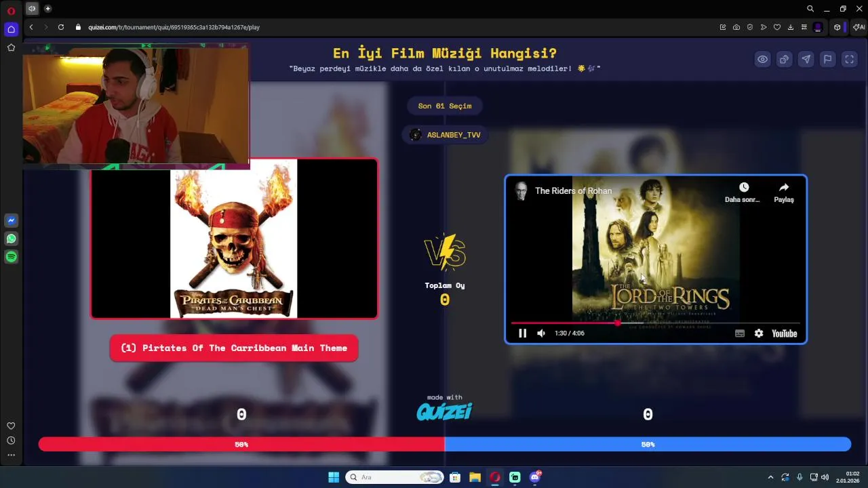Viewport: 868px width, 488px height.
Task: Click the YouTube channel avatar in player
Action: [521, 191]
